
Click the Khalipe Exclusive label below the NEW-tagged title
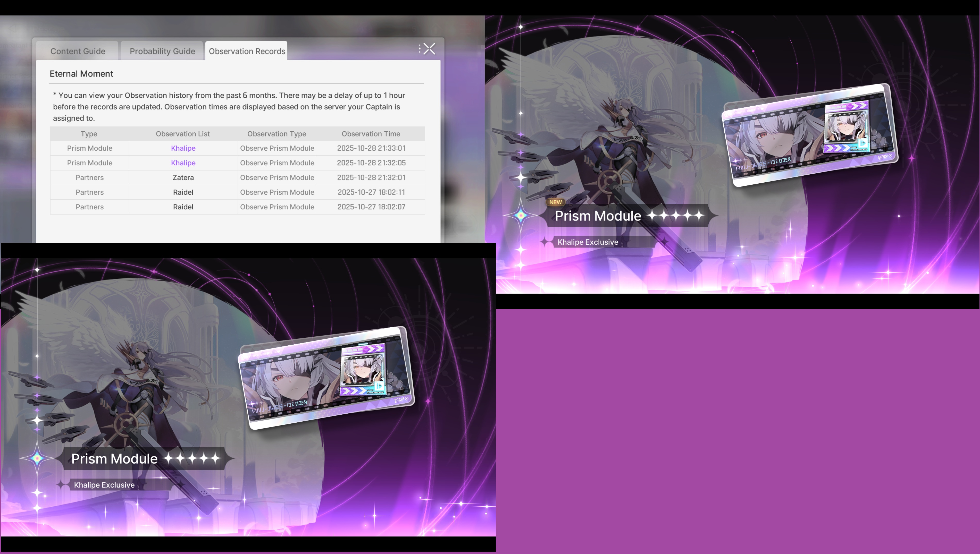tap(588, 242)
